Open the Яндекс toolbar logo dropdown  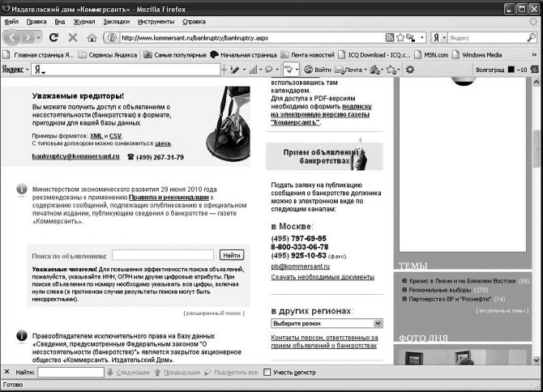pyautogui.click(x=15, y=70)
